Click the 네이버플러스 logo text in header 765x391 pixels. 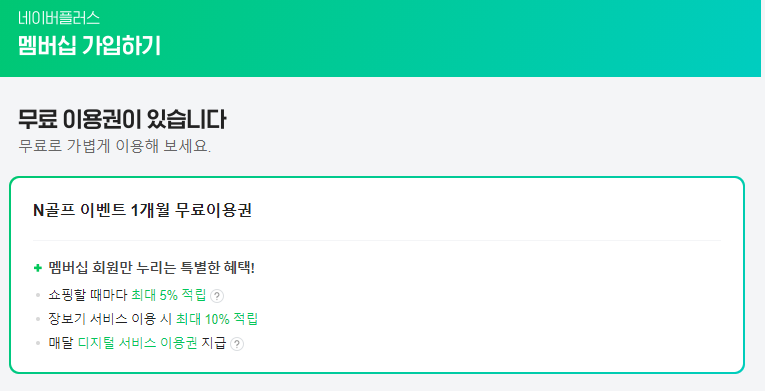(59, 18)
